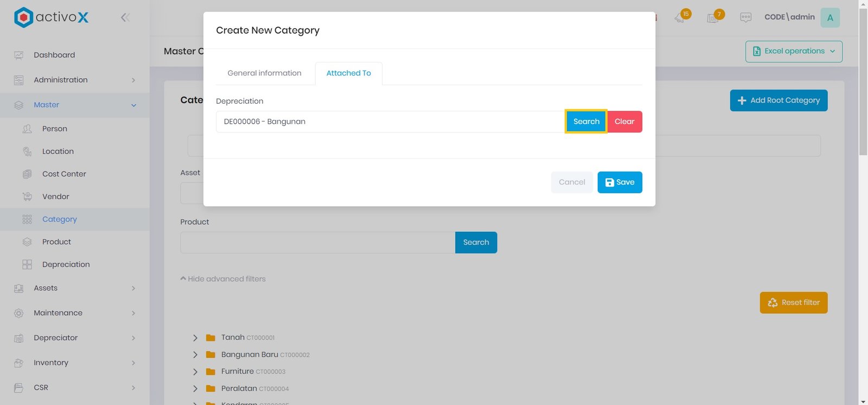Click the chat messages icon in header

coord(745,17)
